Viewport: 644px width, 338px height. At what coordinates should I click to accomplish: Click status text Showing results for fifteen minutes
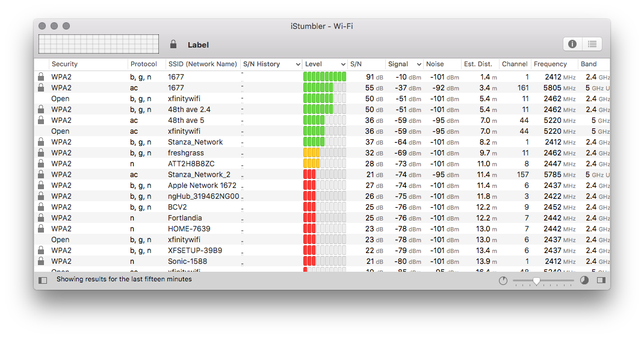point(124,279)
